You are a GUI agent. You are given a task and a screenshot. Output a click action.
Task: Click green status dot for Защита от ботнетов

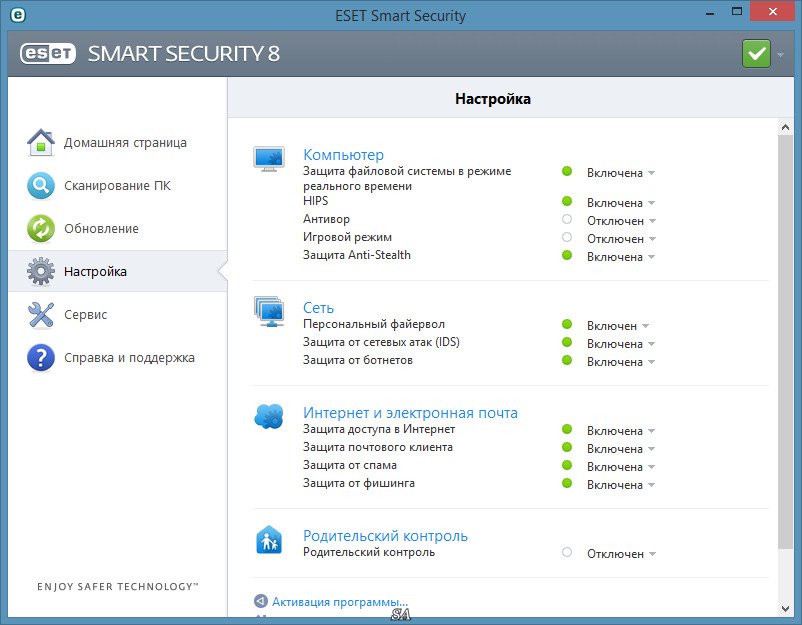(567, 360)
